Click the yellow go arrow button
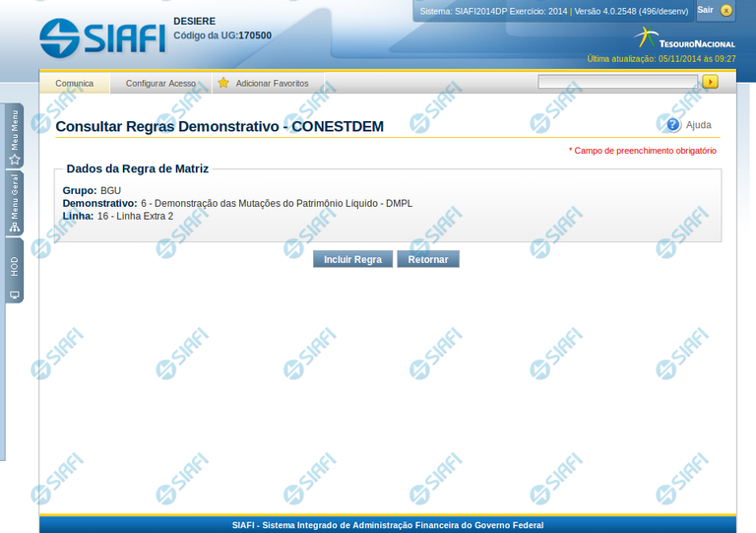The height and width of the screenshot is (533, 756). [710, 82]
